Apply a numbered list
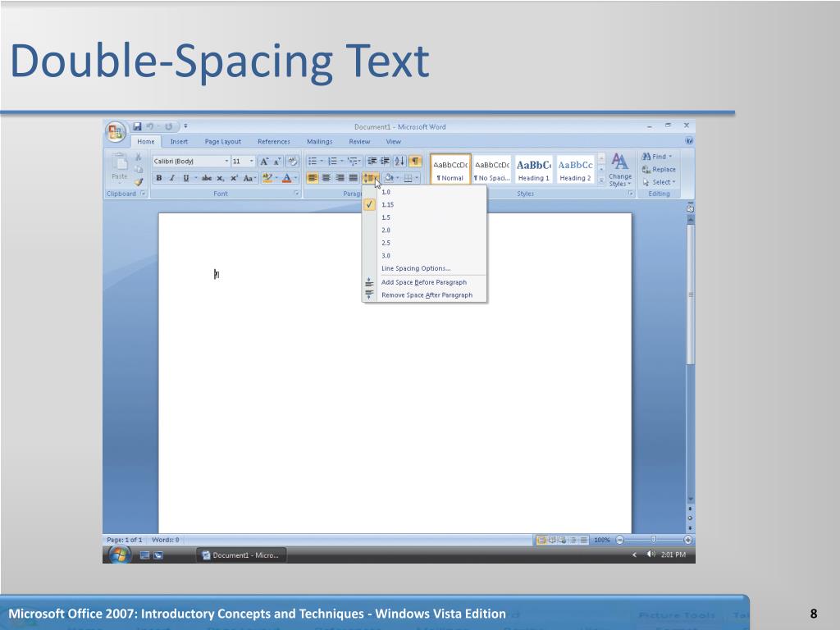This screenshot has height=630, width=840. [333, 162]
